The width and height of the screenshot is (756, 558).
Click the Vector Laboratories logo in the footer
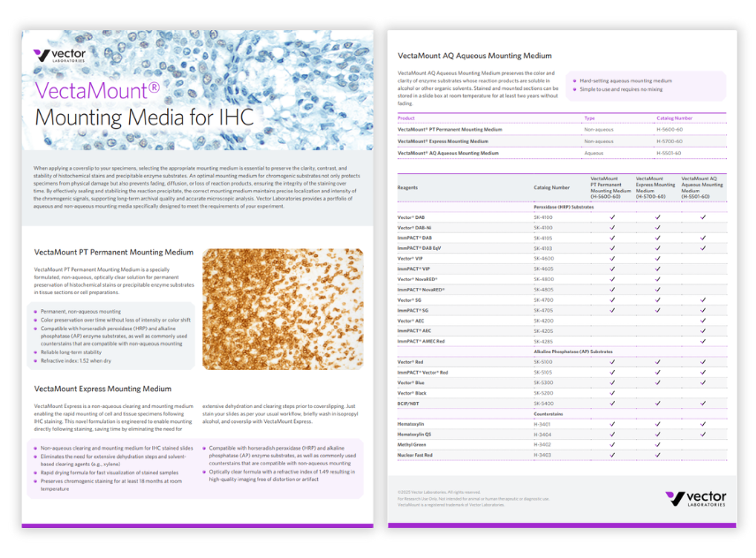pos(696,499)
